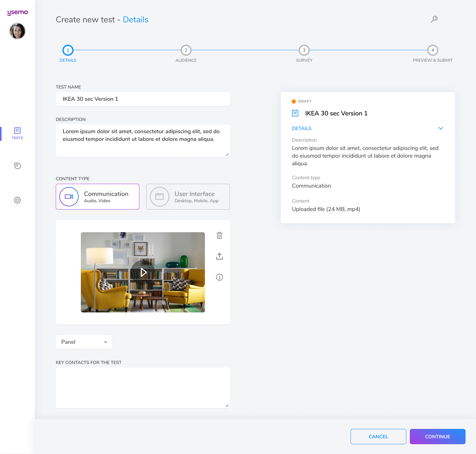Click the Test Name input field

click(143, 99)
